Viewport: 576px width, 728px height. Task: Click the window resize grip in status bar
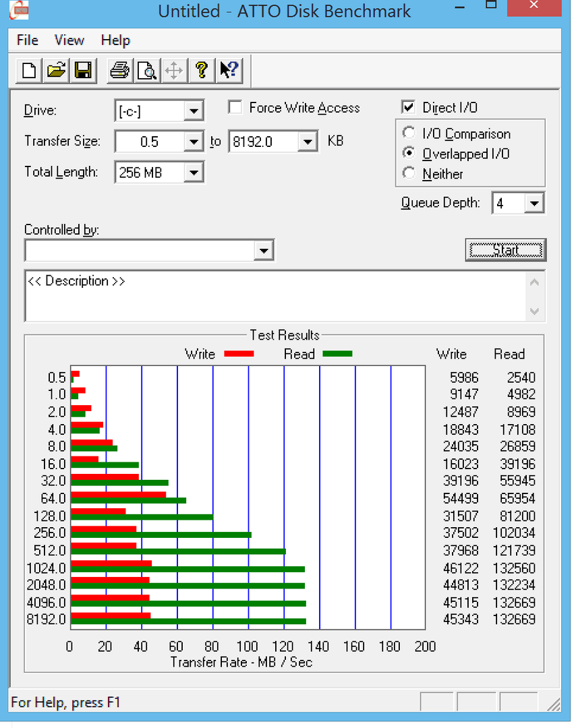554,704
